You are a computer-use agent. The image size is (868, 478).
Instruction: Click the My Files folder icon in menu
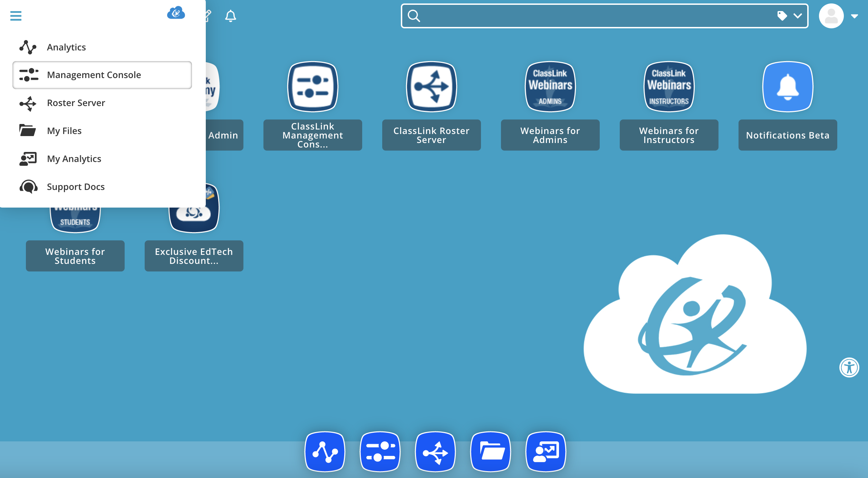pos(28,131)
